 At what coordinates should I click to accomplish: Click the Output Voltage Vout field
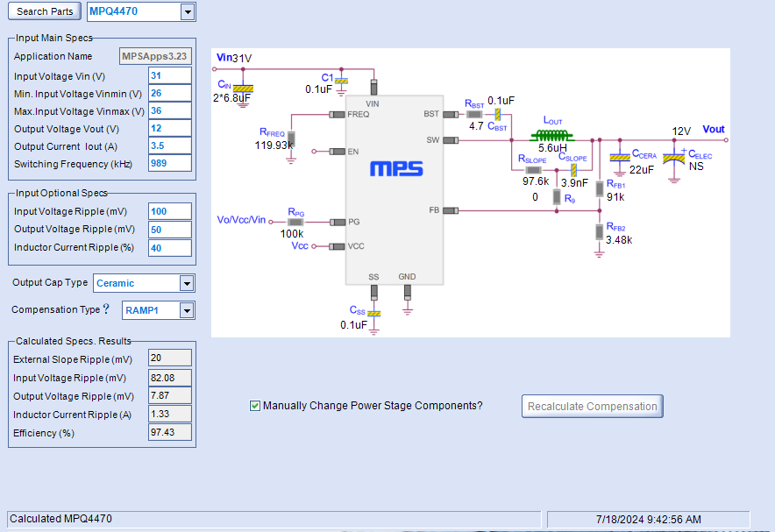click(169, 129)
